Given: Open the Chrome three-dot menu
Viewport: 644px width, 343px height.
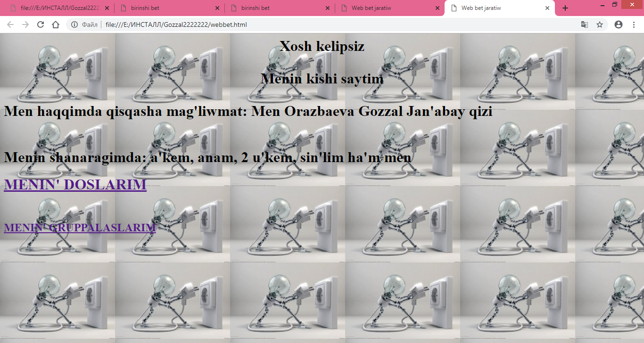Looking at the screenshot, I should coord(634,24).
